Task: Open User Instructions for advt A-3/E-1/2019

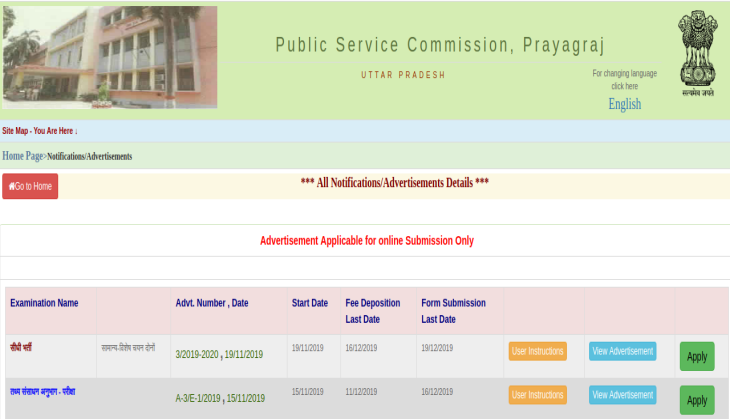Action: pyautogui.click(x=538, y=395)
